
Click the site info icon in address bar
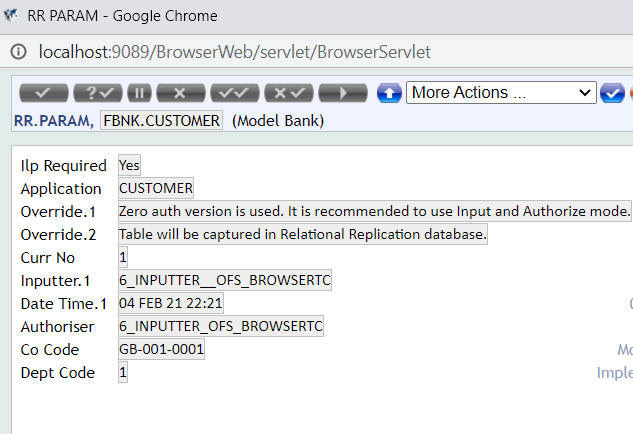pyautogui.click(x=19, y=51)
